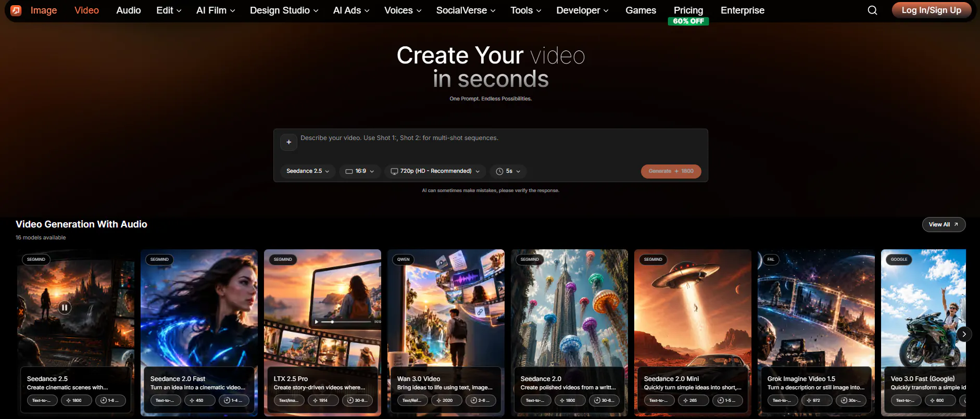The height and width of the screenshot is (419, 980).
Task: Click the SEGMIND badge on Seedance 2.0 Mini card
Action: (x=653, y=259)
